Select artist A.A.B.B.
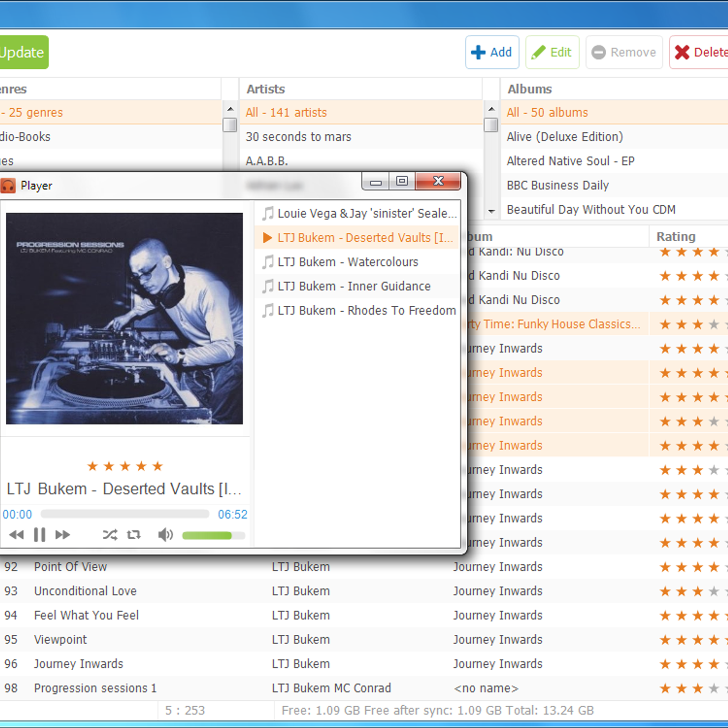 point(361,161)
